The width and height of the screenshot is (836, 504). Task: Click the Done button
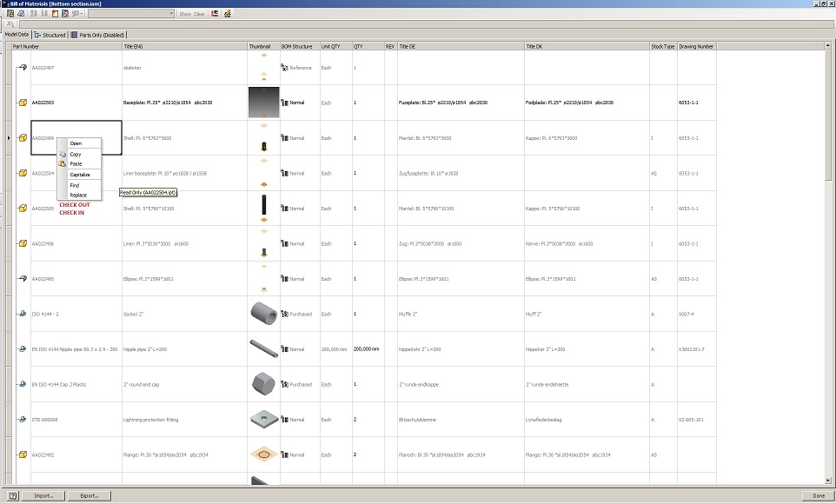[817, 494]
